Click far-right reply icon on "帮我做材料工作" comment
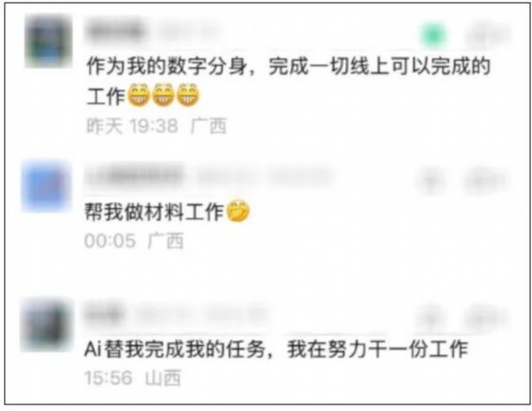 pos(485,182)
